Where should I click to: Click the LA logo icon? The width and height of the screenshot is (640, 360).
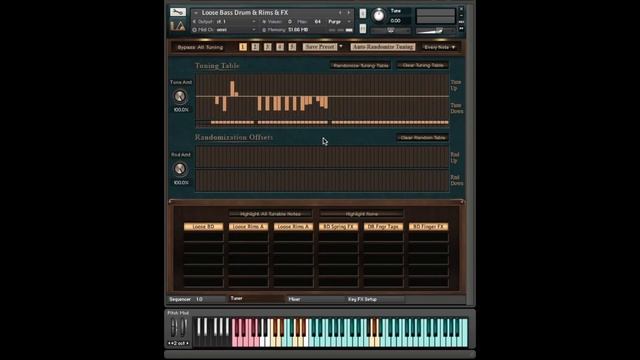coord(178,26)
